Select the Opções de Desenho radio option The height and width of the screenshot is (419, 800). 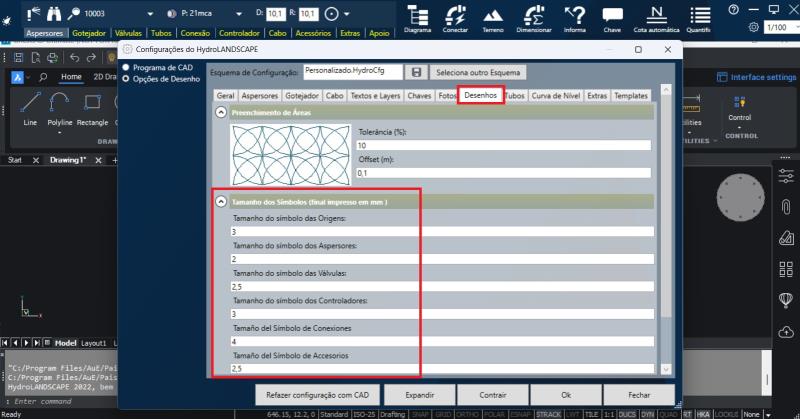126,78
